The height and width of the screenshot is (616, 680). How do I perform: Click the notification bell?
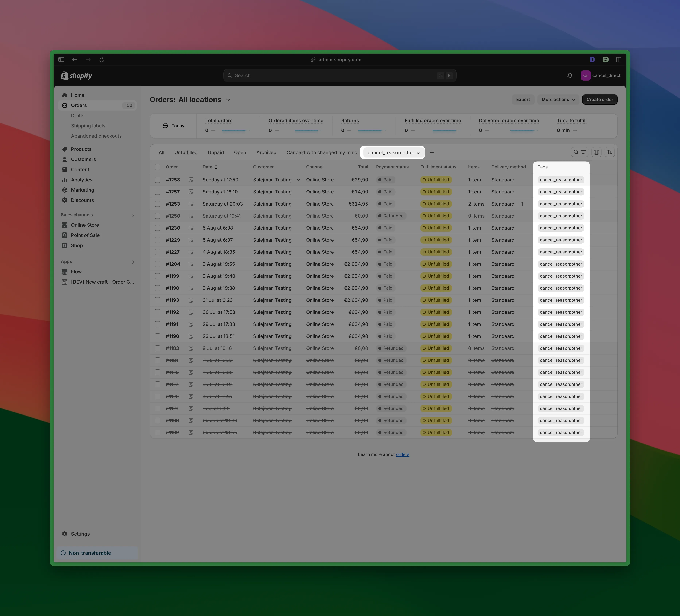click(x=570, y=75)
